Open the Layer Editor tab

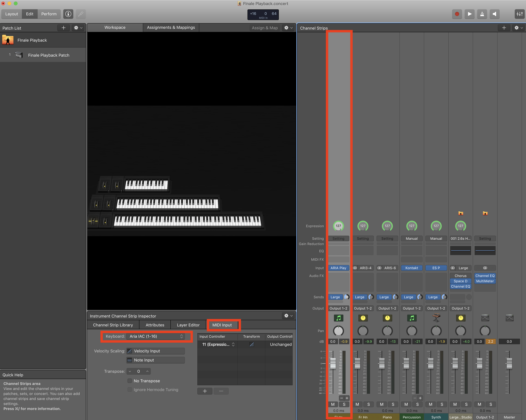[188, 325]
